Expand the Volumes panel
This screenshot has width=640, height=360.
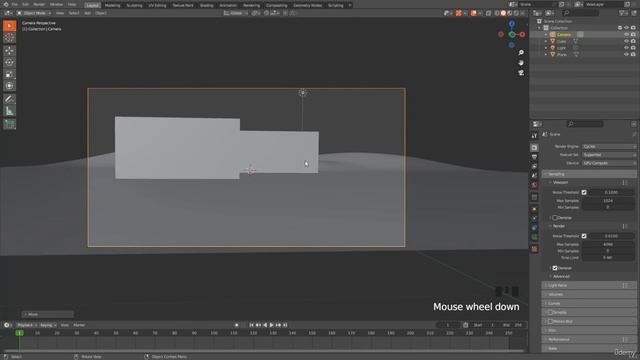(589, 294)
